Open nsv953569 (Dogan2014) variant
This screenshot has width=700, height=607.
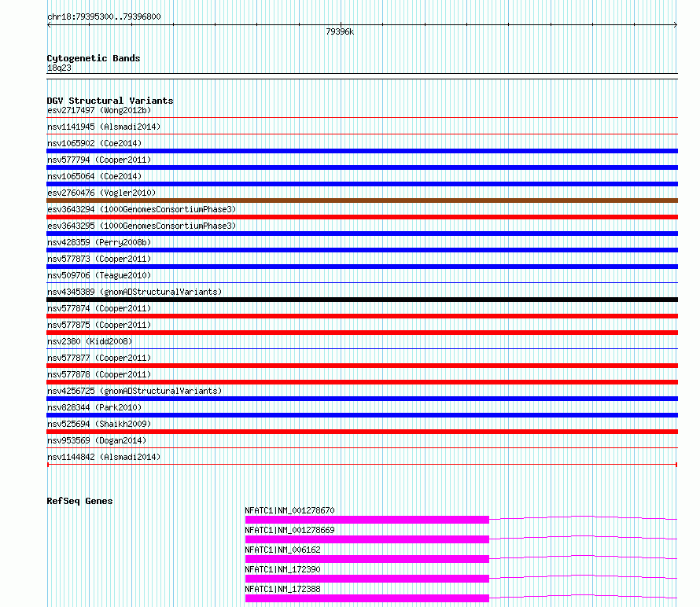(x=97, y=440)
